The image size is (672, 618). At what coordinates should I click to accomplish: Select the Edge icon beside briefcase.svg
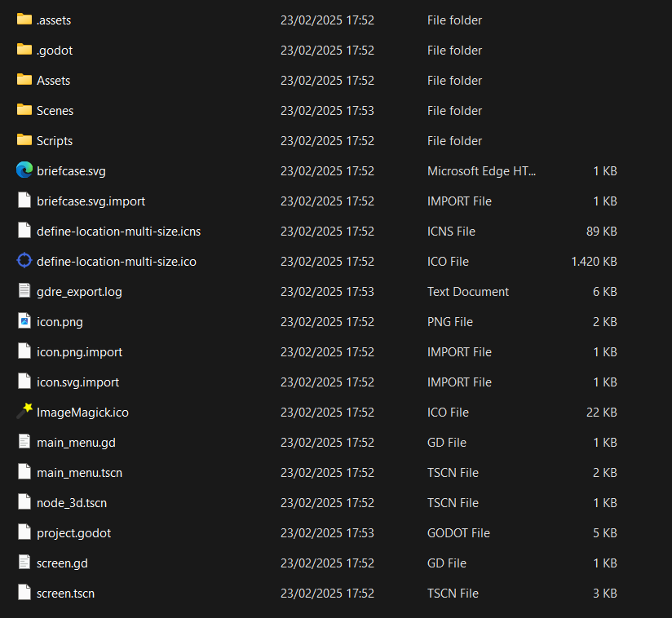[24, 170]
